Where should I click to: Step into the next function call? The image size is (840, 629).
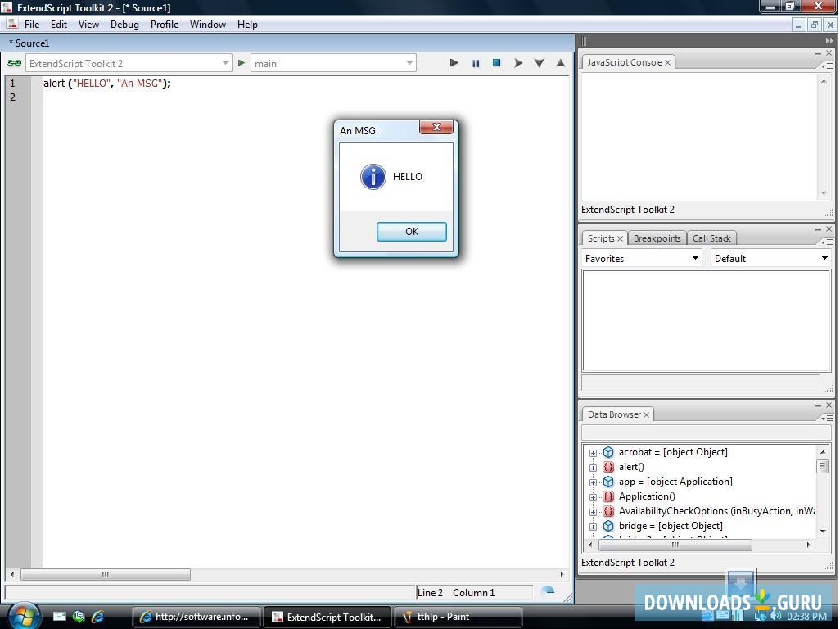[540, 62]
